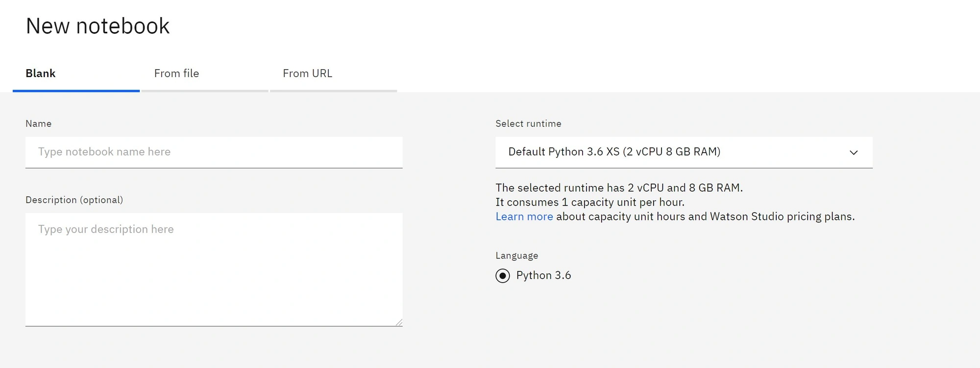Click the capacity unit per hour text

pyautogui.click(x=590, y=202)
